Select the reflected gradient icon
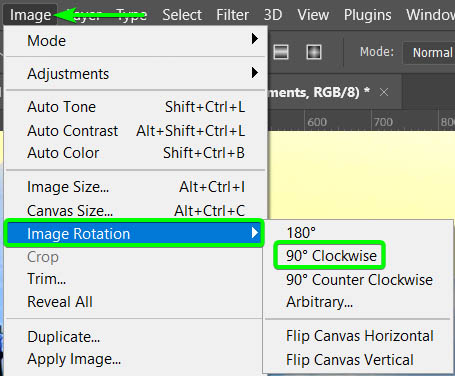Viewport: 455px width, 376px height. tap(281, 52)
